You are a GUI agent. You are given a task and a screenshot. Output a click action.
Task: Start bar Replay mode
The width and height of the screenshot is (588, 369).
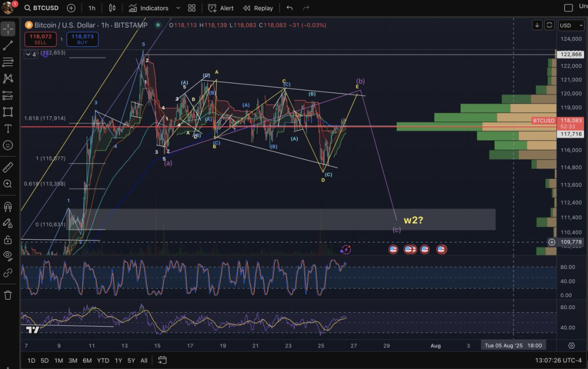coord(258,8)
